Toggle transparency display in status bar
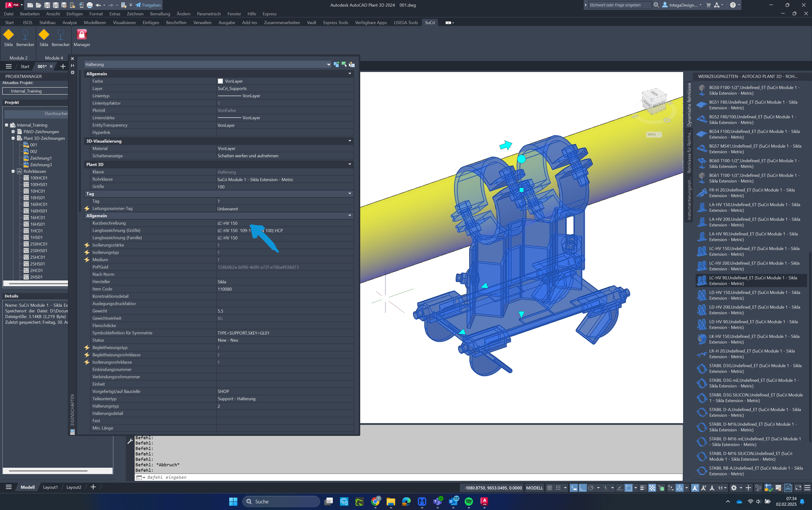Image resolution: width=812 pixels, height=510 pixels. click(652, 488)
